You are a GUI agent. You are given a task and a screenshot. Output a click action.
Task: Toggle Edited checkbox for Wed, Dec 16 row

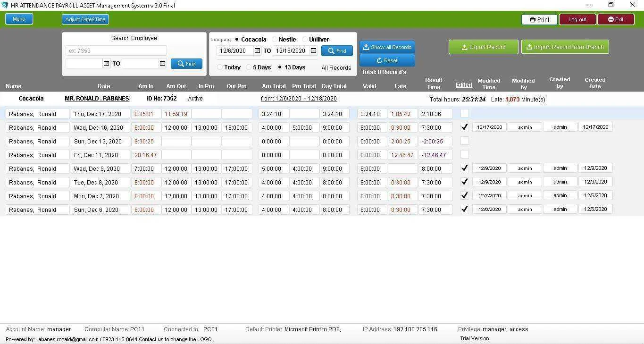pos(465,127)
